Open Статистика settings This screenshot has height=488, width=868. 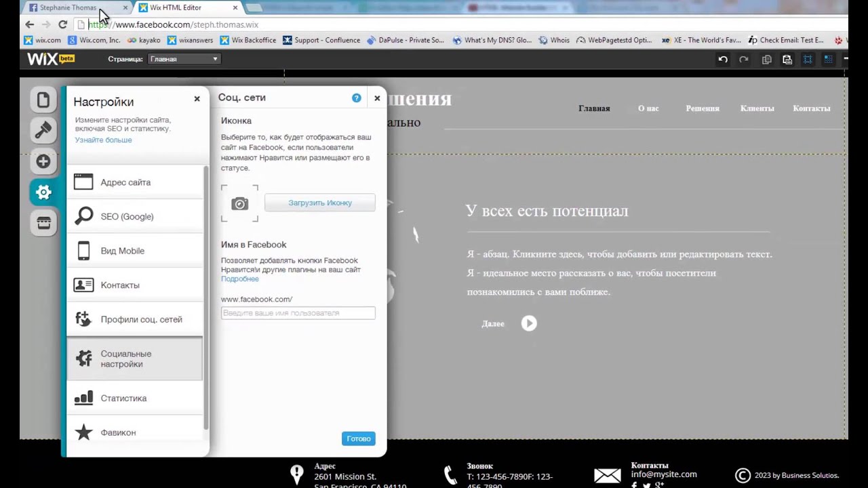coord(135,398)
